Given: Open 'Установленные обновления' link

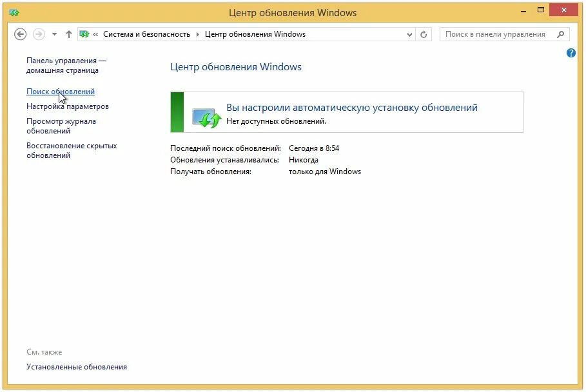Looking at the screenshot, I should [x=77, y=367].
